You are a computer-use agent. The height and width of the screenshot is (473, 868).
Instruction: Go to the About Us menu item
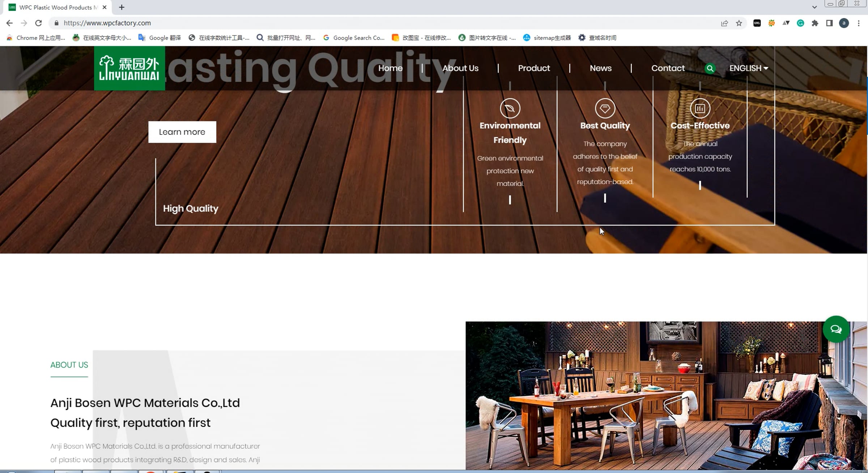[460, 68]
